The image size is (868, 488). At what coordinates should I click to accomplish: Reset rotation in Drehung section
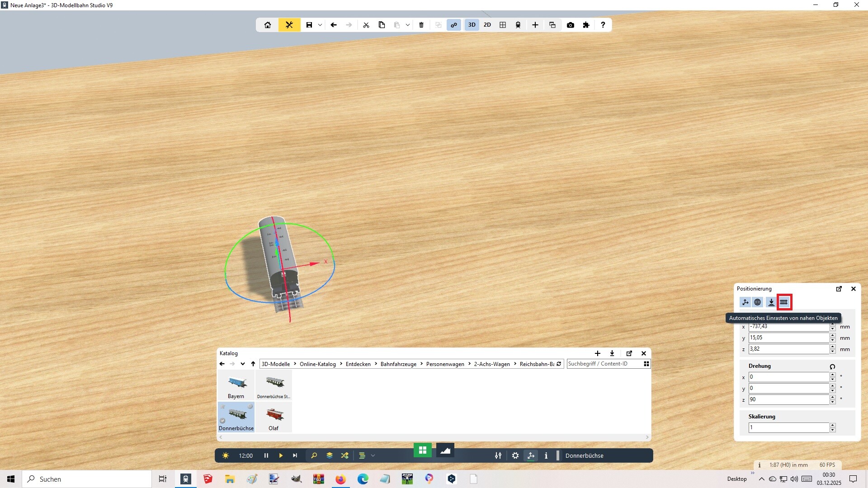(x=832, y=366)
